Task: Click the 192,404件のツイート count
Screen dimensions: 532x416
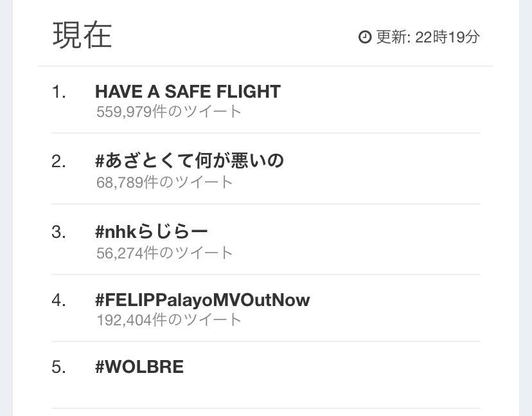Action: click(x=169, y=320)
